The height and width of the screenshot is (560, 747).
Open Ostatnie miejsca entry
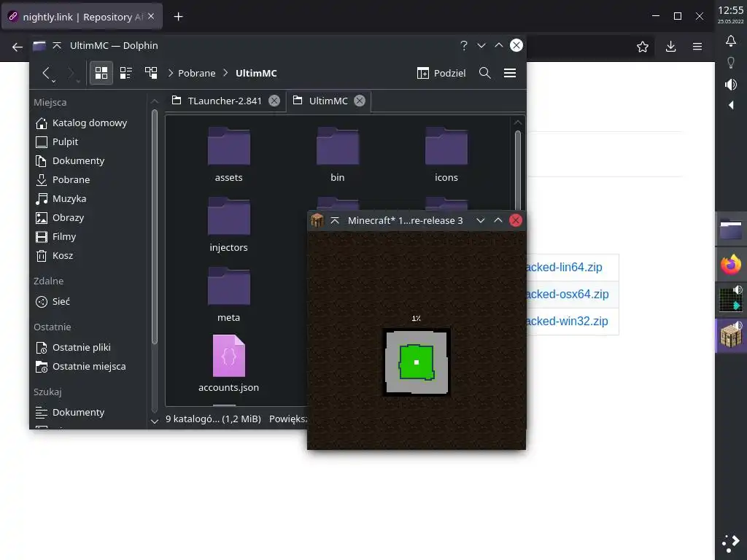pyautogui.click(x=88, y=367)
